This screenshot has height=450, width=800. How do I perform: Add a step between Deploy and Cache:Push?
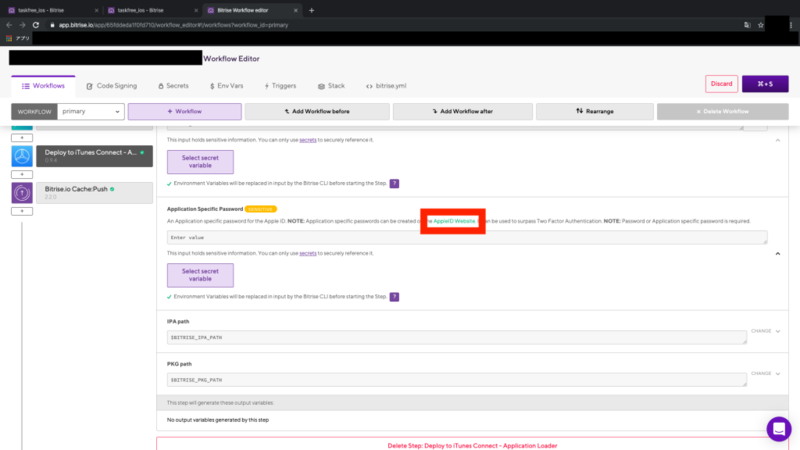22,174
